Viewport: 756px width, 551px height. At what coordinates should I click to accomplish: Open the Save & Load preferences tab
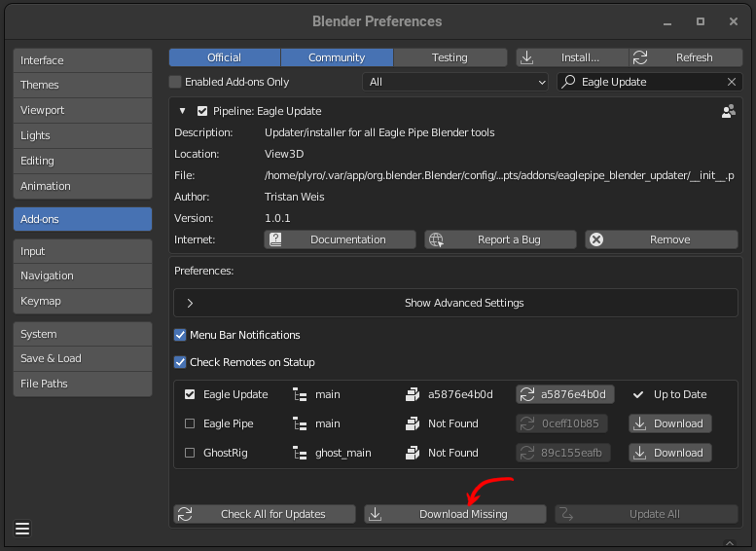pyautogui.click(x=83, y=358)
